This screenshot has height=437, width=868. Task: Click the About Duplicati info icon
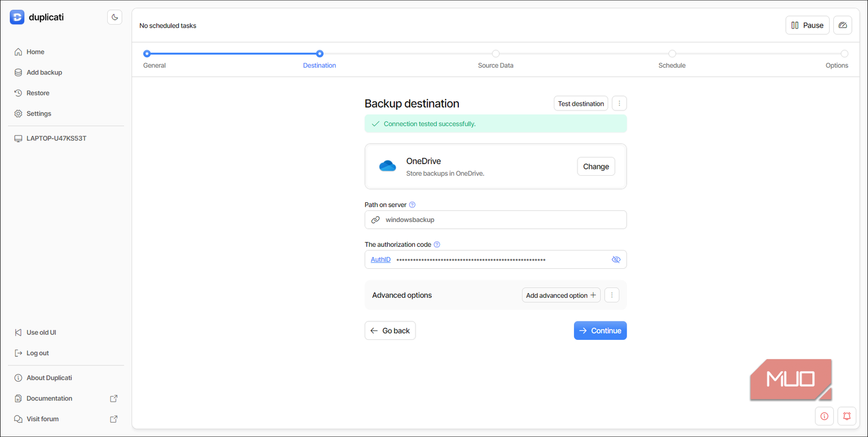tap(19, 378)
